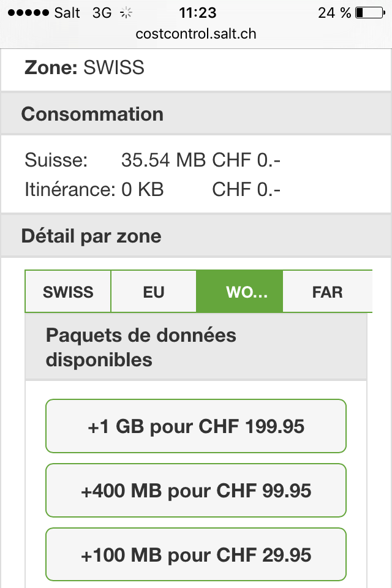Tap the 11:23 clock in status bar

[198, 13]
